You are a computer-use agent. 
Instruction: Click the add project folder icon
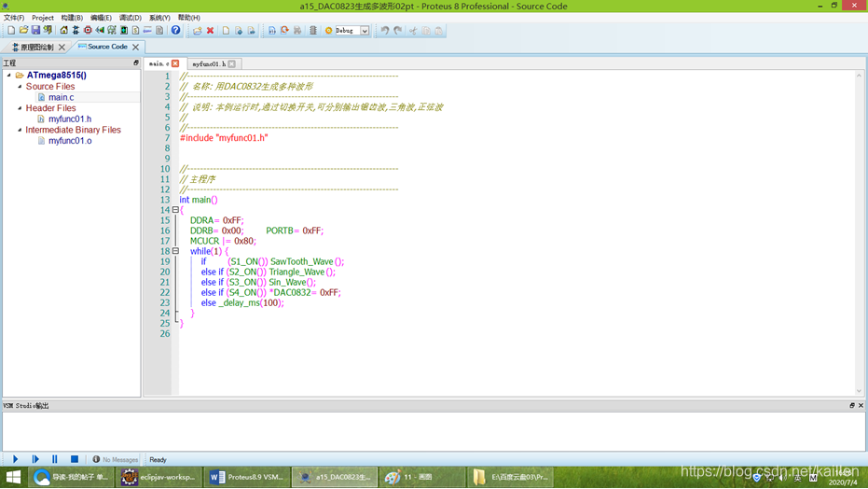tap(197, 31)
